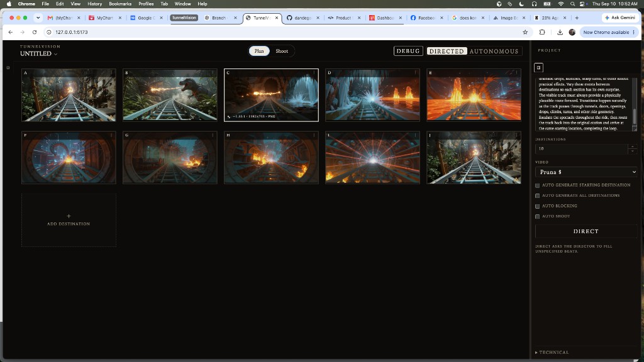
Task: Click Add Destination
Action: click(69, 220)
